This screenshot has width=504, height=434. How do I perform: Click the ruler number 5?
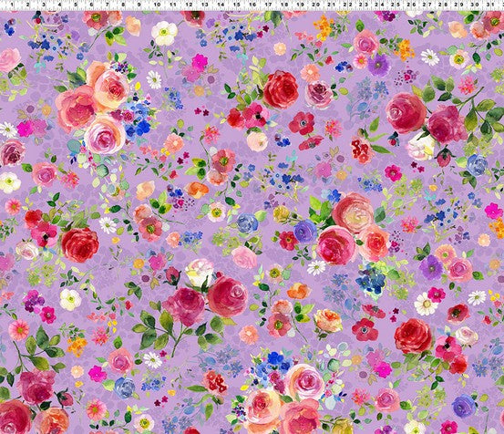pyautogui.click(x=76, y=5)
